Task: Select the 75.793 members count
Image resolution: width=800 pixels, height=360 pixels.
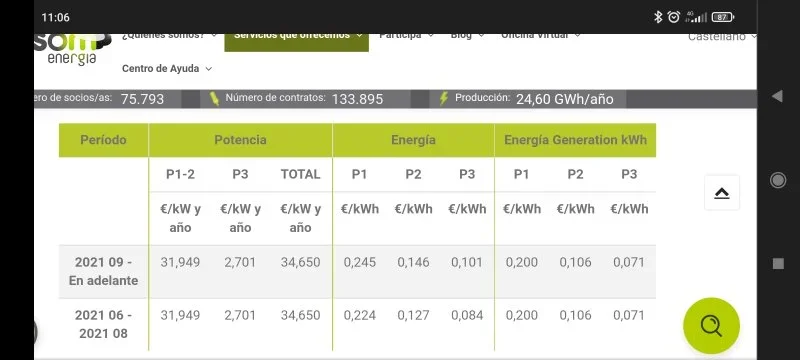Action: pyautogui.click(x=142, y=99)
